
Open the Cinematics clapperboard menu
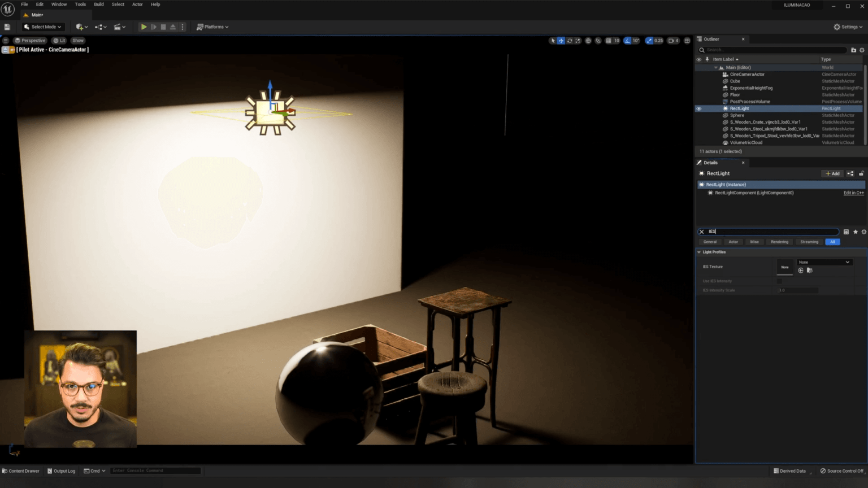[x=118, y=27]
